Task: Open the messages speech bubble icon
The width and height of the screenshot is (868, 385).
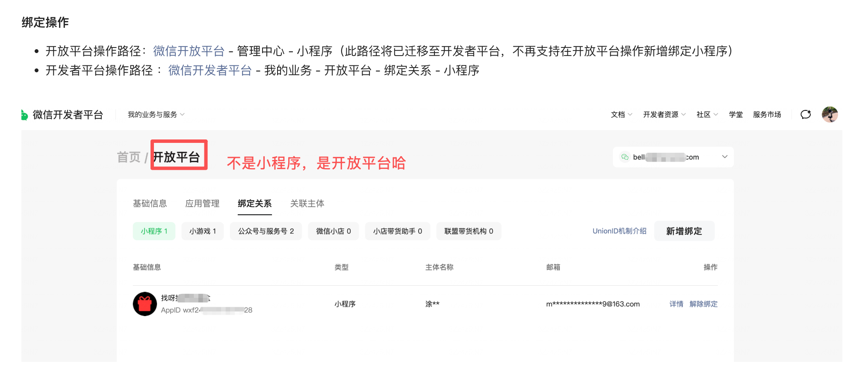Action: 806,114
